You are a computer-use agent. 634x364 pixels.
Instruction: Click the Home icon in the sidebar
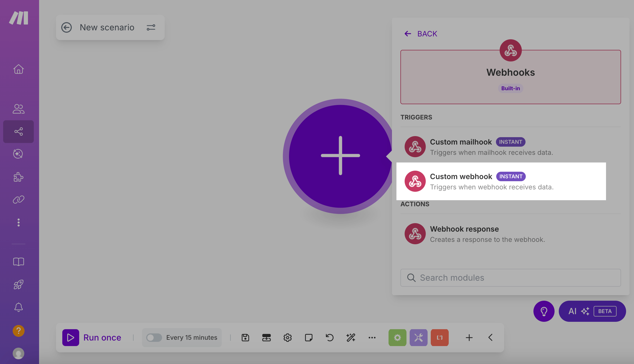[x=18, y=69]
